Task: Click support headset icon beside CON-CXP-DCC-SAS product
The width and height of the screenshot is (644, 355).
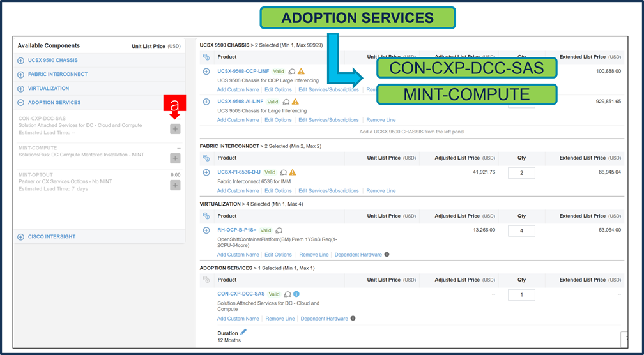Action: [287, 294]
